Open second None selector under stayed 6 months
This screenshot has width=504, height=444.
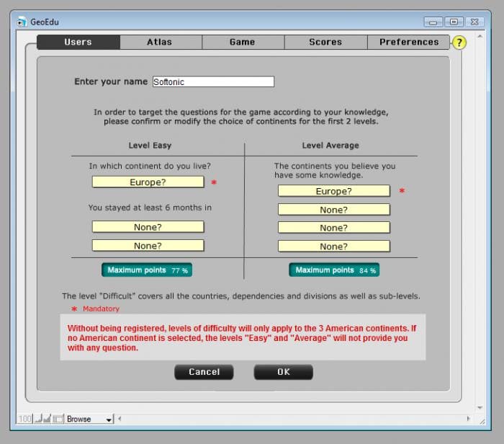pos(148,246)
